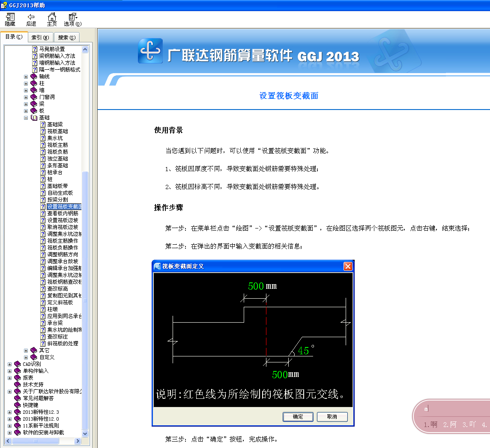This screenshot has height=448, width=490.
Task: Open the 条形基础 topic
Action: 57,166
